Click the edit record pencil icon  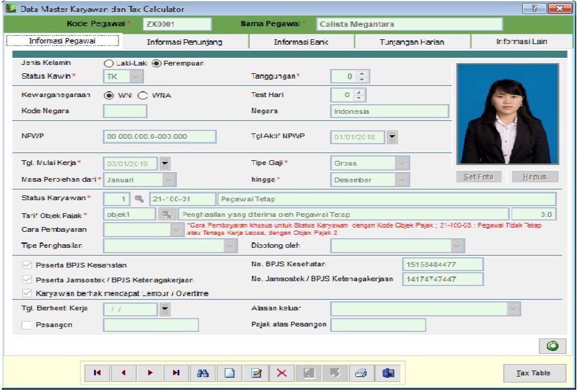(x=256, y=373)
